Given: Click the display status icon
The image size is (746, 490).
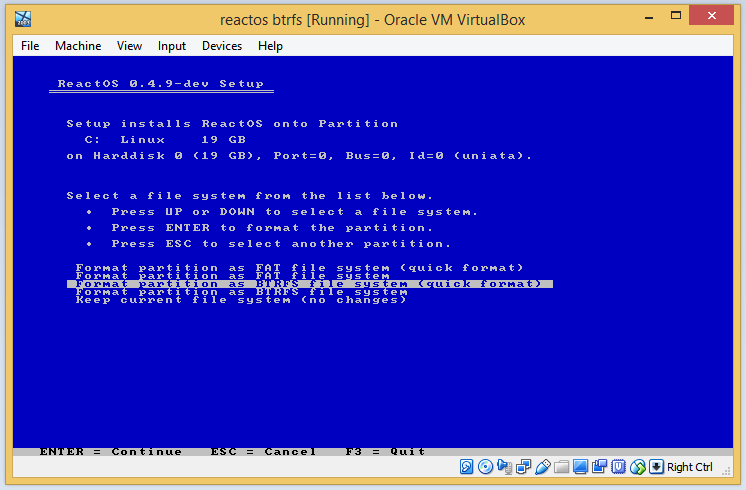Looking at the screenshot, I should 580,467.
